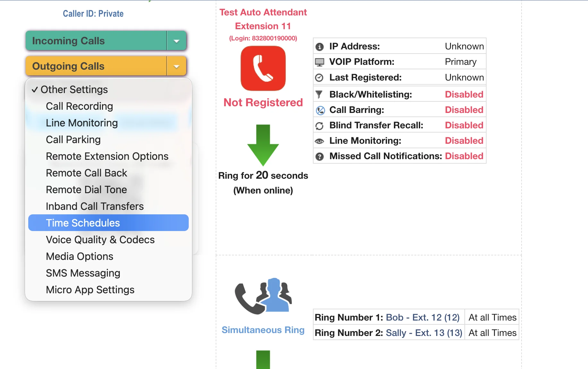Expand the Incoming Calls dropdown
The width and height of the screenshot is (588, 369).
click(176, 41)
